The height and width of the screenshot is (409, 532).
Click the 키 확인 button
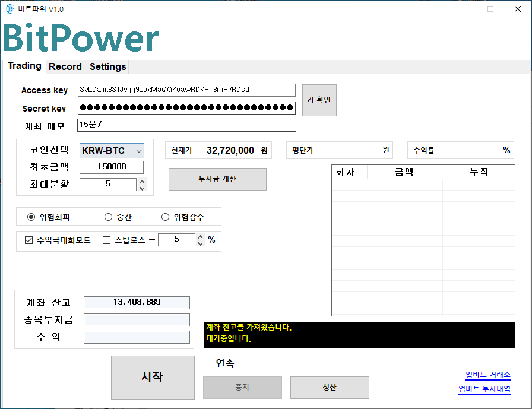(319, 100)
